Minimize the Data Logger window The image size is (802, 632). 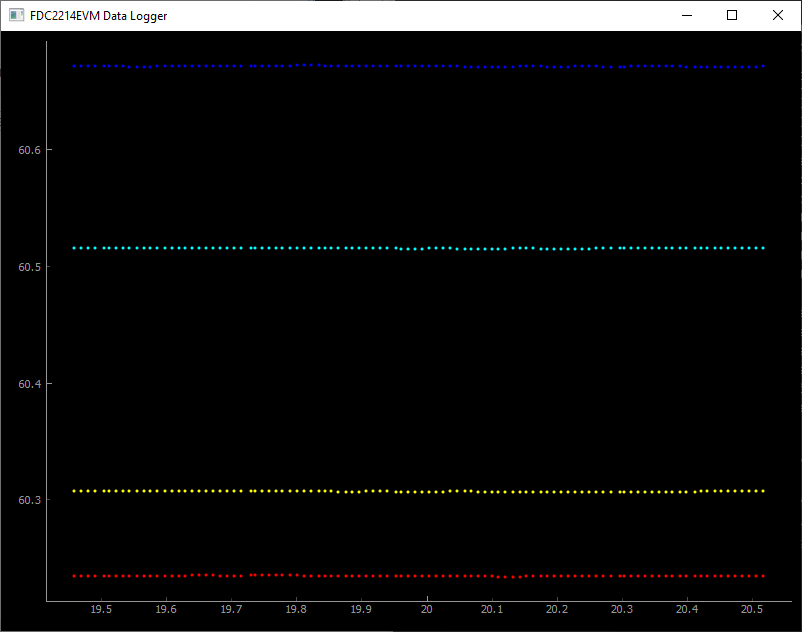(x=687, y=15)
